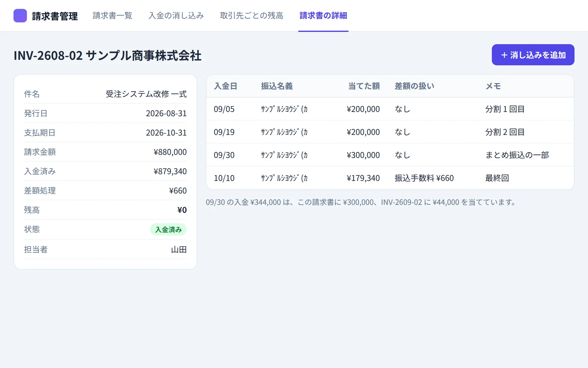
Task: Click the 残高 value ¥0
Action: pos(182,210)
